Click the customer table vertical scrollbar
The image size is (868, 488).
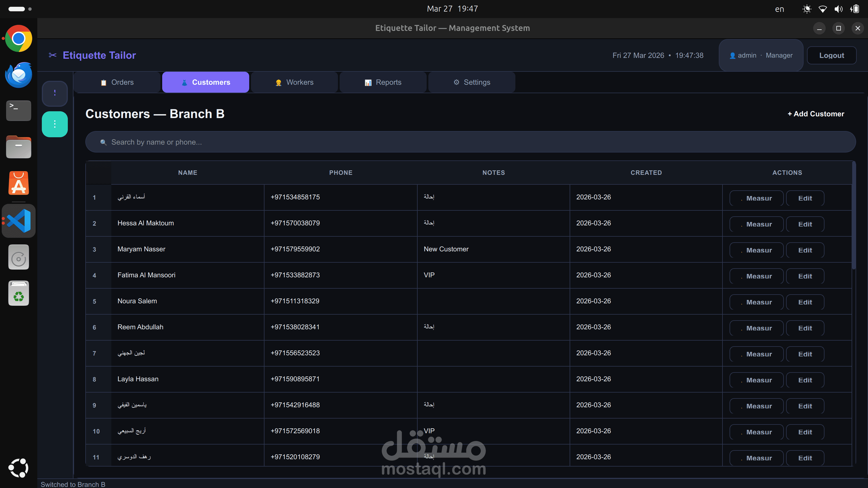click(854, 215)
